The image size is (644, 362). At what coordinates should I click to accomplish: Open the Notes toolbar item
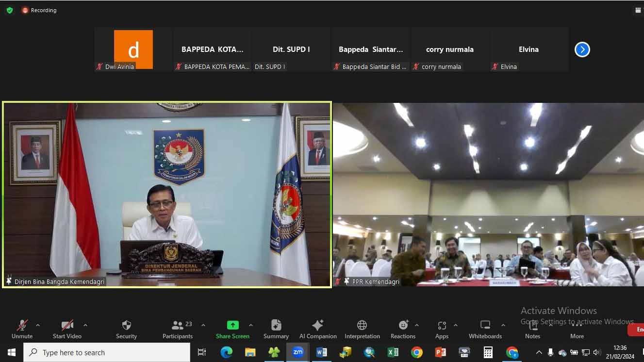click(532, 329)
